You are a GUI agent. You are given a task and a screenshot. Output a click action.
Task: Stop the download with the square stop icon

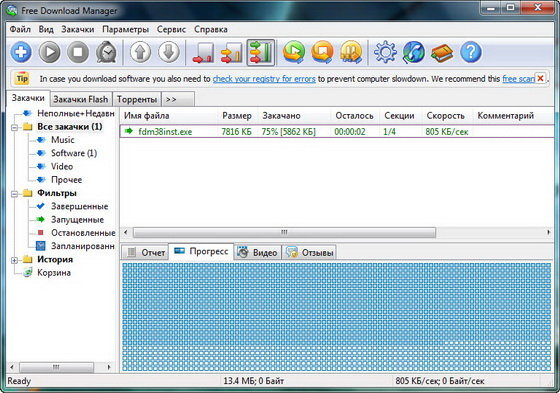(78, 53)
